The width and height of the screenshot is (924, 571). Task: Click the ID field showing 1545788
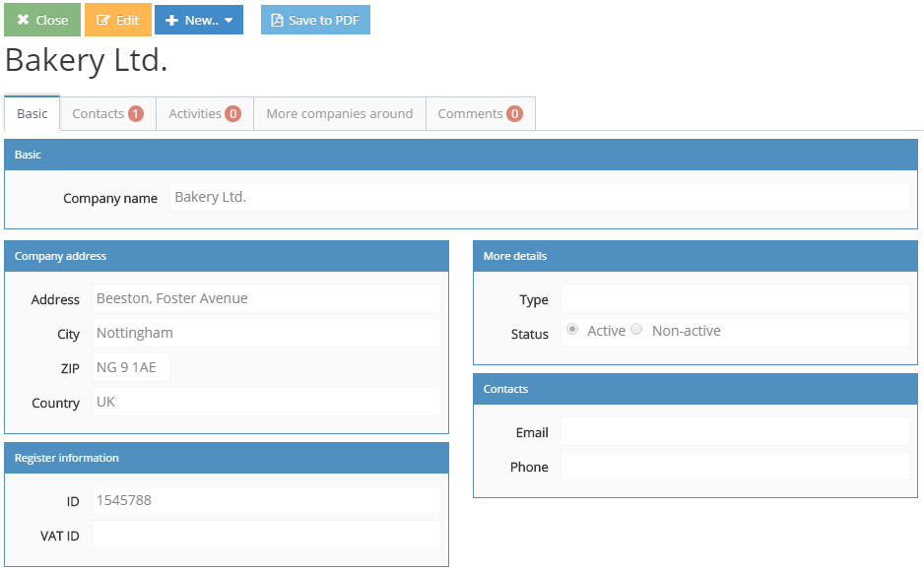[266, 500]
